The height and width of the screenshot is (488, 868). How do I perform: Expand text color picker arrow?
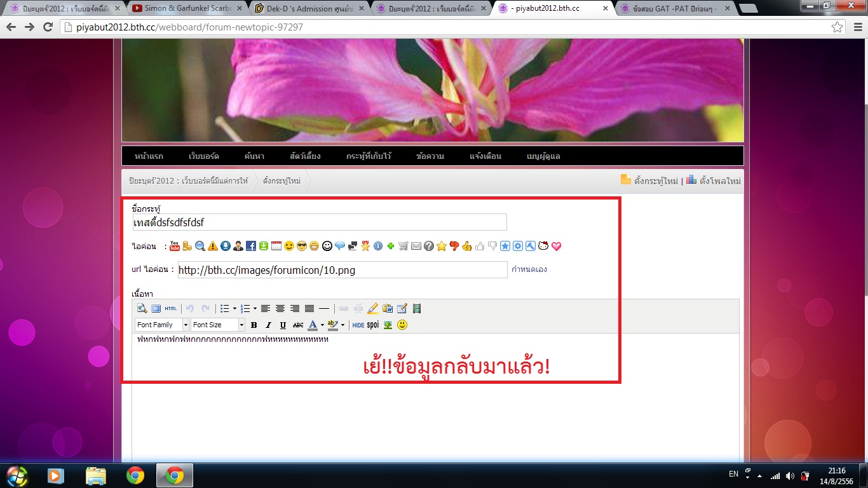[x=322, y=325]
